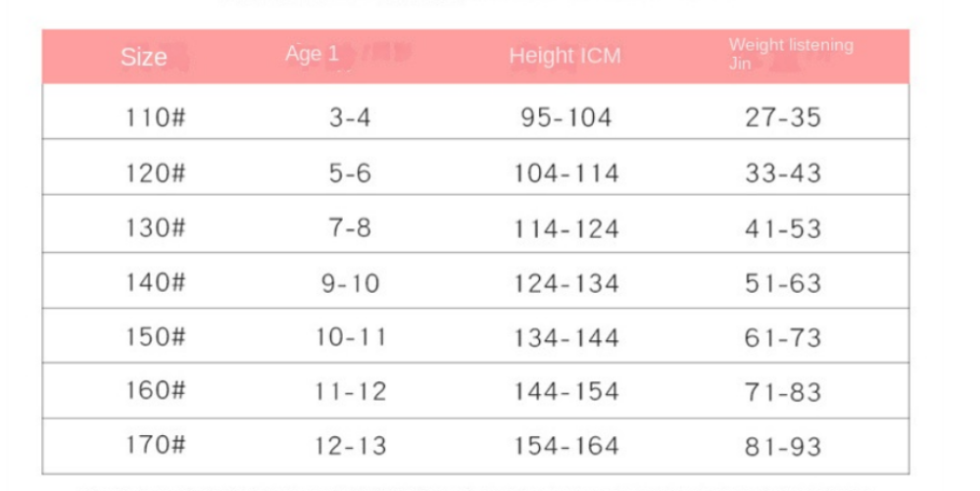
Task: Click the 144-154 height value
Action: click(x=566, y=392)
